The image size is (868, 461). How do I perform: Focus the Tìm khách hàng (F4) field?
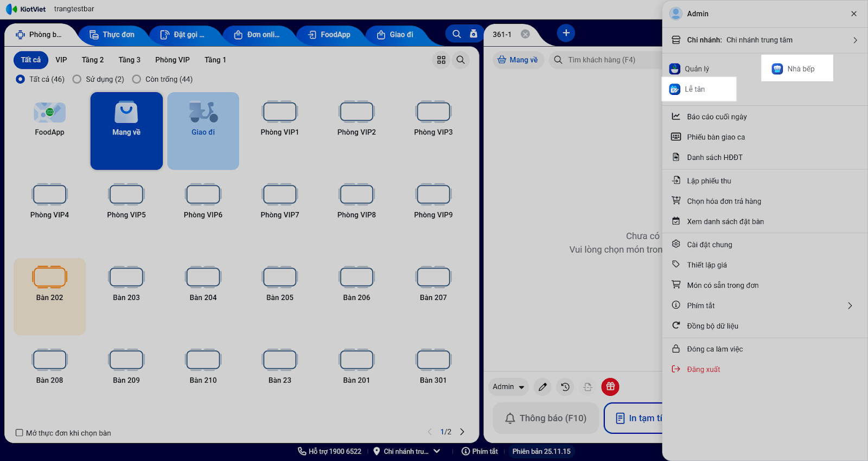point(606,60)
